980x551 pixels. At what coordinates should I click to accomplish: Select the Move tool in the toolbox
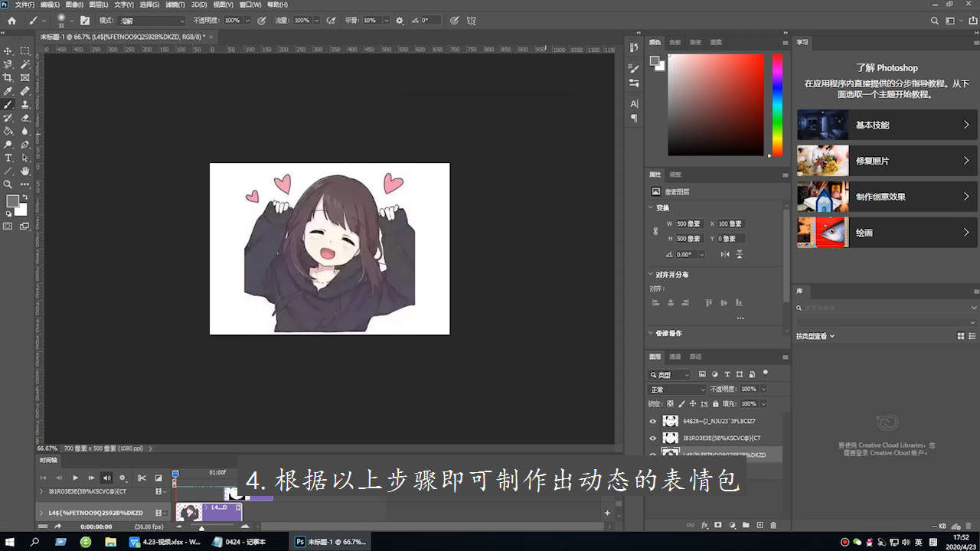tap(8, 51)
